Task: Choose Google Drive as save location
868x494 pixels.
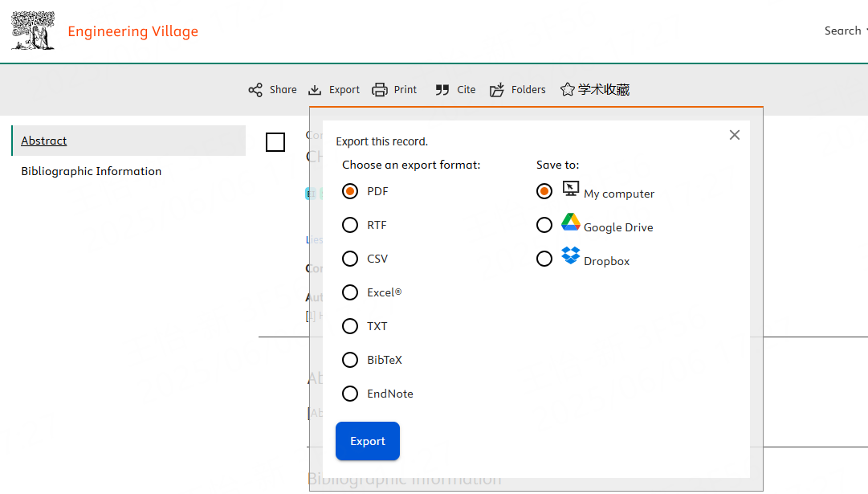Action: (544, 225)
